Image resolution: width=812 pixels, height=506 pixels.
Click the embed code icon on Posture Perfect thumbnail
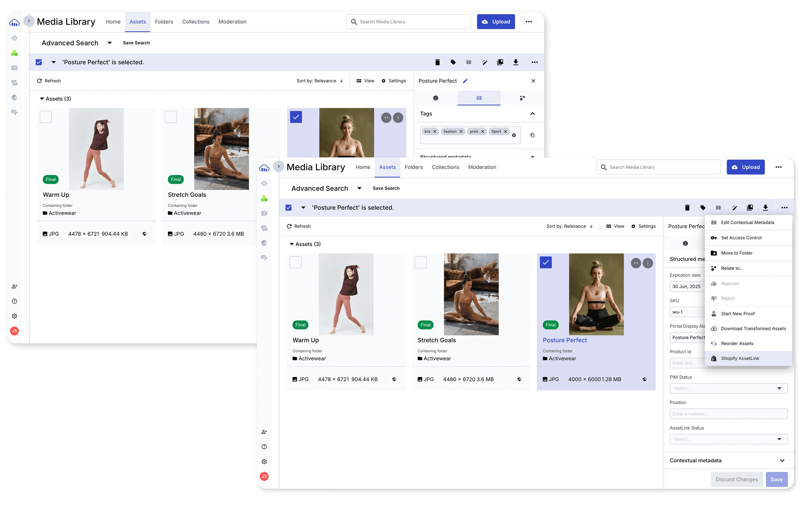[636, 263]
